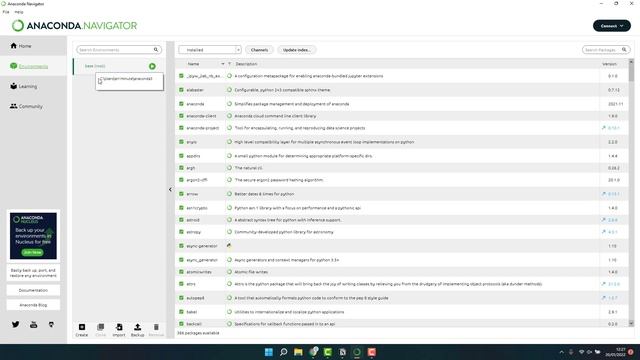Click the package list scroll up arrow

[631, 62]
